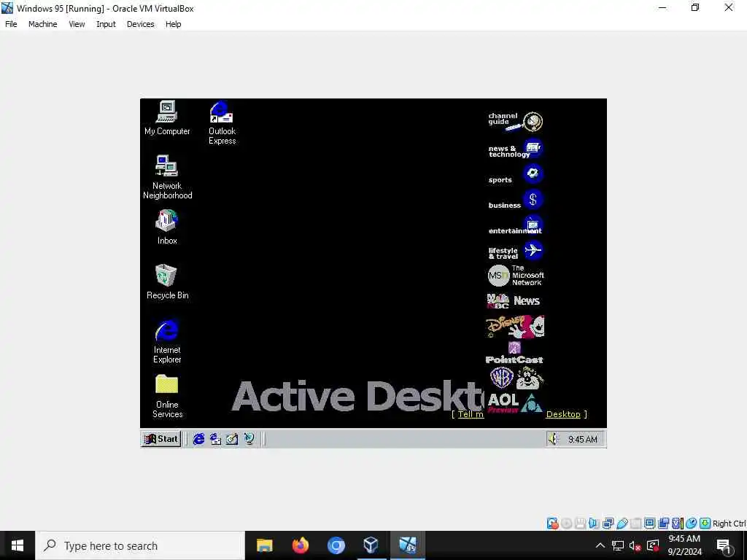This screenshot has height=560, width=747.
Task: Open the AOL Preview channel
Action: pos(514,402)
